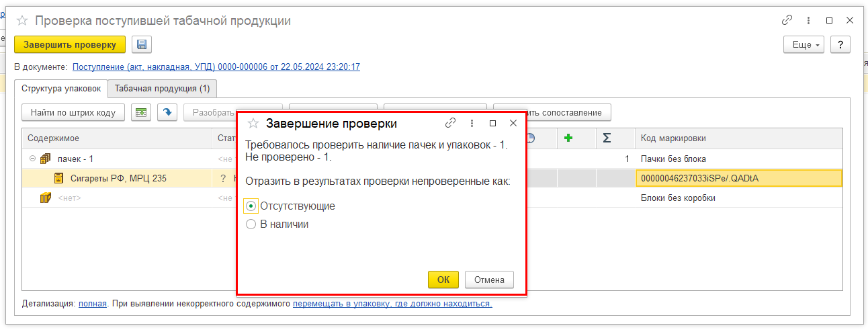The height and width of the screenshot is (336, 868).
Task: Click the marking code field 00000046237033iSPe
Action: point(738,178)
